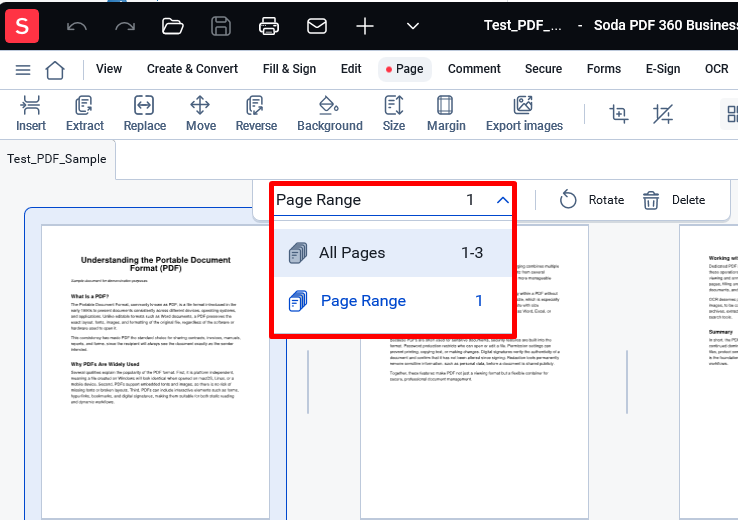Select the crop page icon

point(618,114)
